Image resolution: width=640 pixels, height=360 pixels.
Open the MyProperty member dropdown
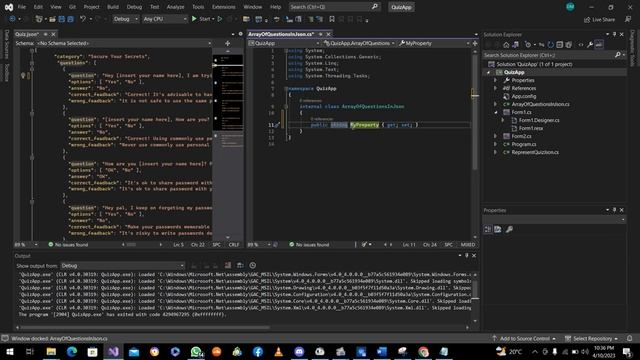435,43
